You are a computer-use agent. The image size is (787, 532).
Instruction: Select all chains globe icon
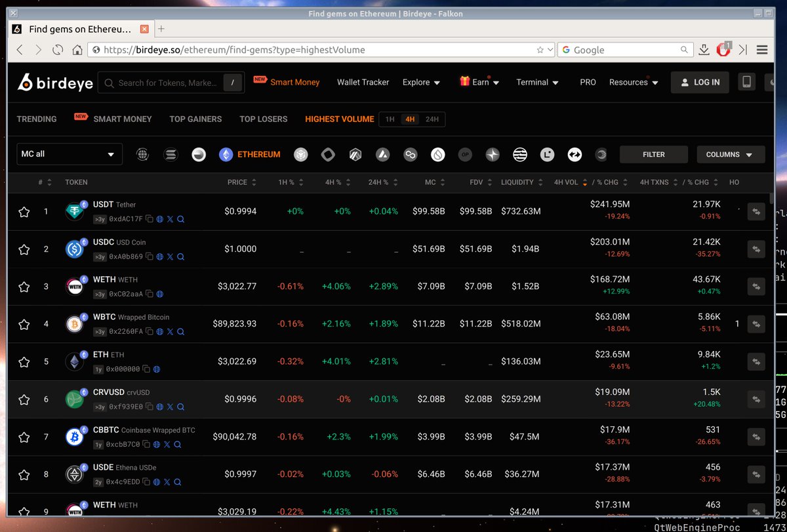click(142, 154)
